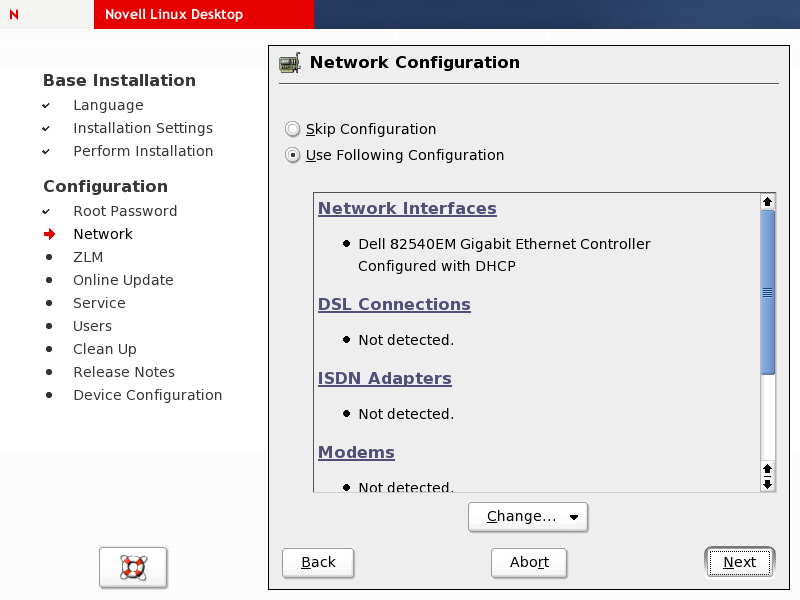Select Skip Configuration radio button

click(x=292, y=129)
